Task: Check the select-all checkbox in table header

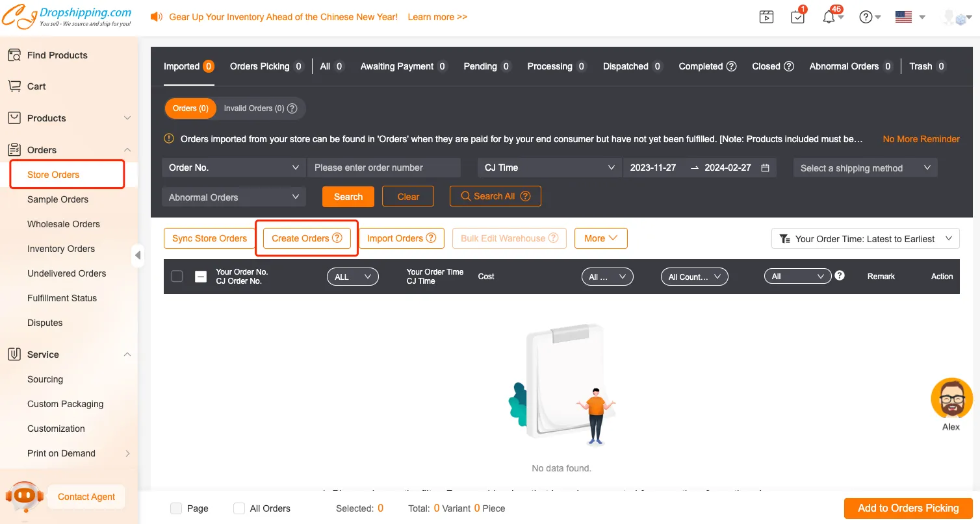Action: [177, 277]
